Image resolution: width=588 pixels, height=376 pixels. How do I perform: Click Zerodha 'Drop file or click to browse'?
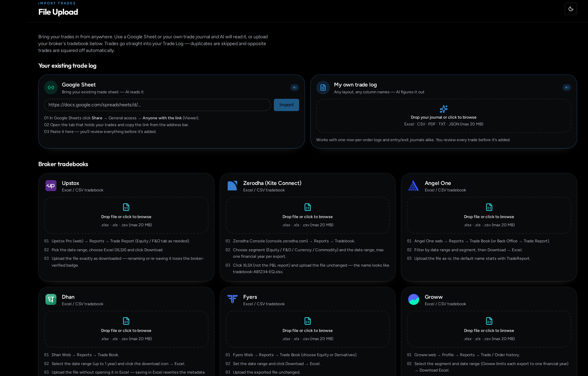(308, 217)
